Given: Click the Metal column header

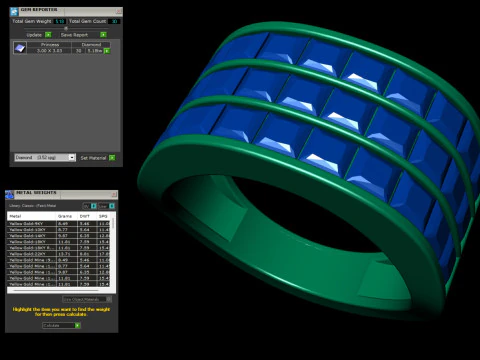Looking at the screenshot, I should click(32, 216).
